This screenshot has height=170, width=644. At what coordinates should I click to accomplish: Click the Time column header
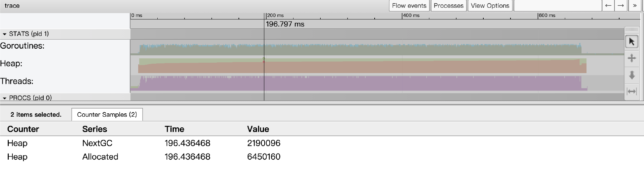174,129
